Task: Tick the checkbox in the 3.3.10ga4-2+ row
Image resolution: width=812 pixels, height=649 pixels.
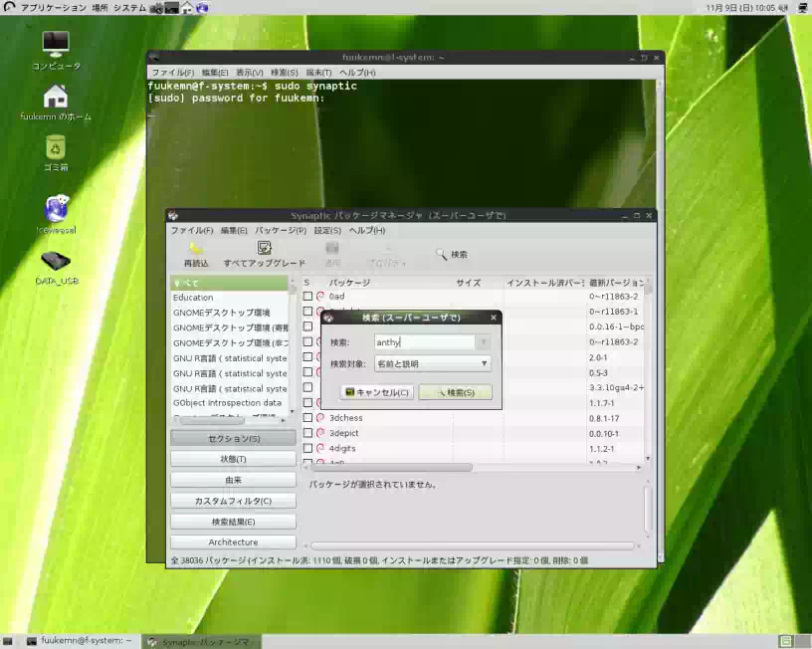Action: [307, 387]
